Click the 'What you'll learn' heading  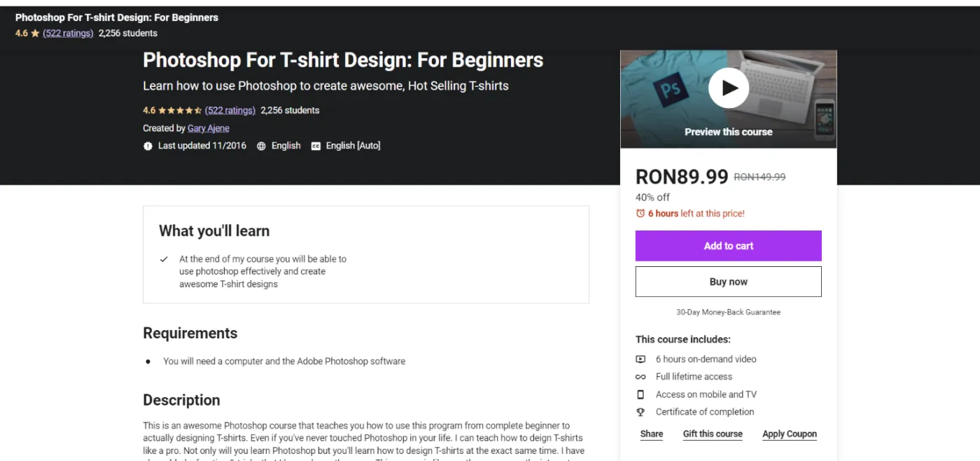[214, 231]
